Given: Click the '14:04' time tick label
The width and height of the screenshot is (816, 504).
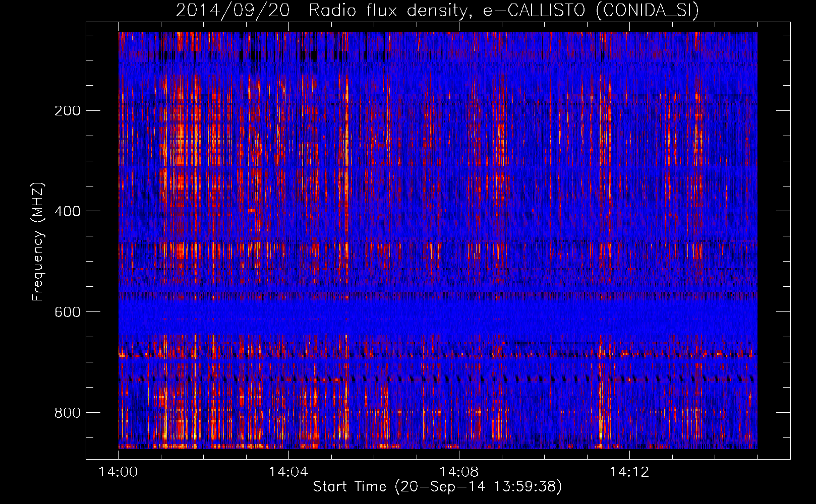Looking at the screenshot, I should tap(288, 472).
